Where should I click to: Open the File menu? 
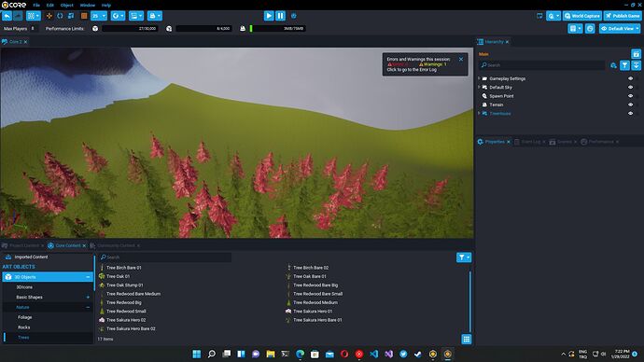(36, 6)
